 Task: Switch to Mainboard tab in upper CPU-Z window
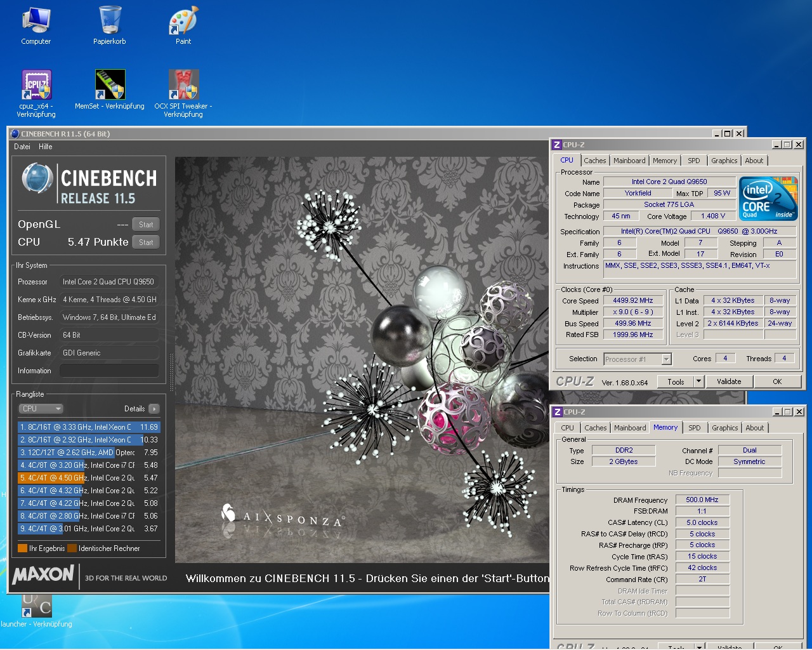pos(629,161)
